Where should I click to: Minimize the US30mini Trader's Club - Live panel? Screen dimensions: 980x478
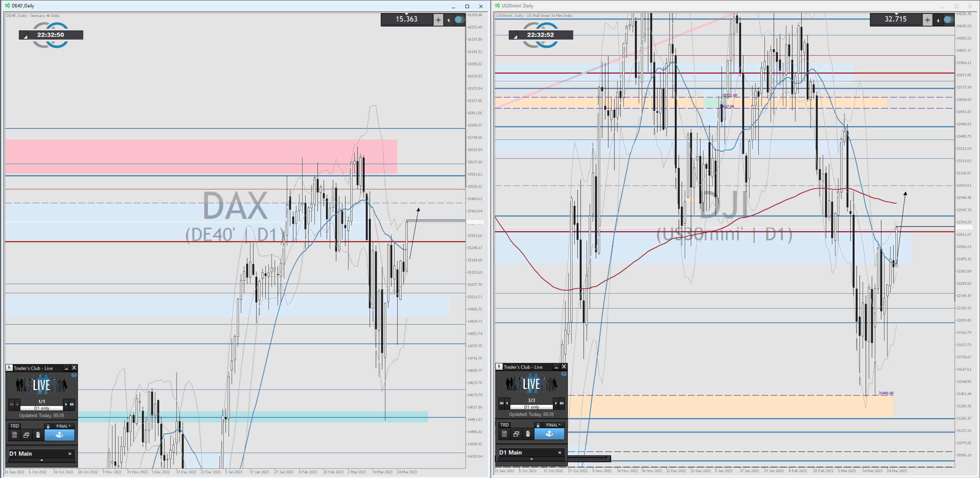pyautogui.click(x=556, y=367)
